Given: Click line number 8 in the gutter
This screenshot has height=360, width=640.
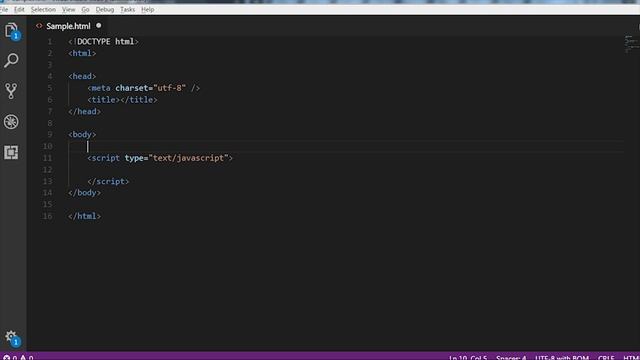Looking at the screenshot, I should [x=50, y=123].
